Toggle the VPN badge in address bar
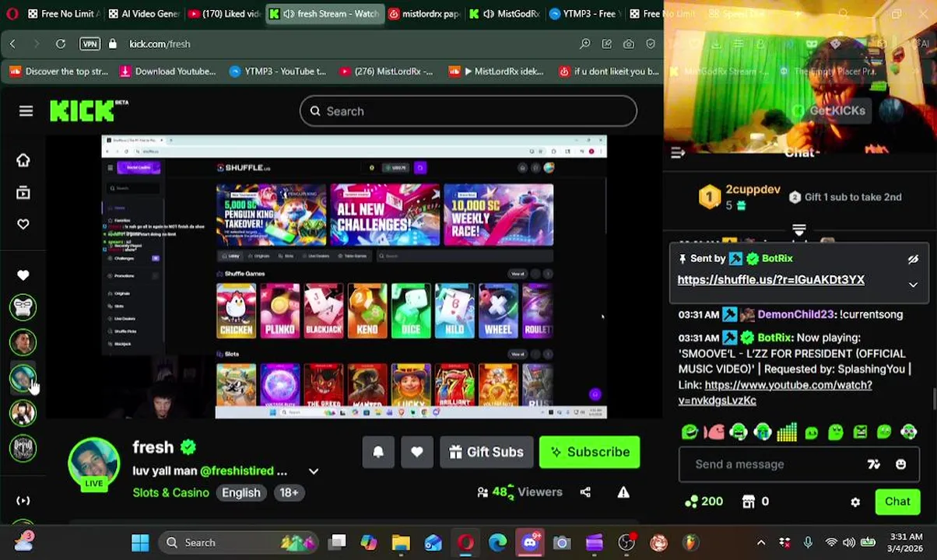Viewport: 937px width, 560px height. (90, 44)
